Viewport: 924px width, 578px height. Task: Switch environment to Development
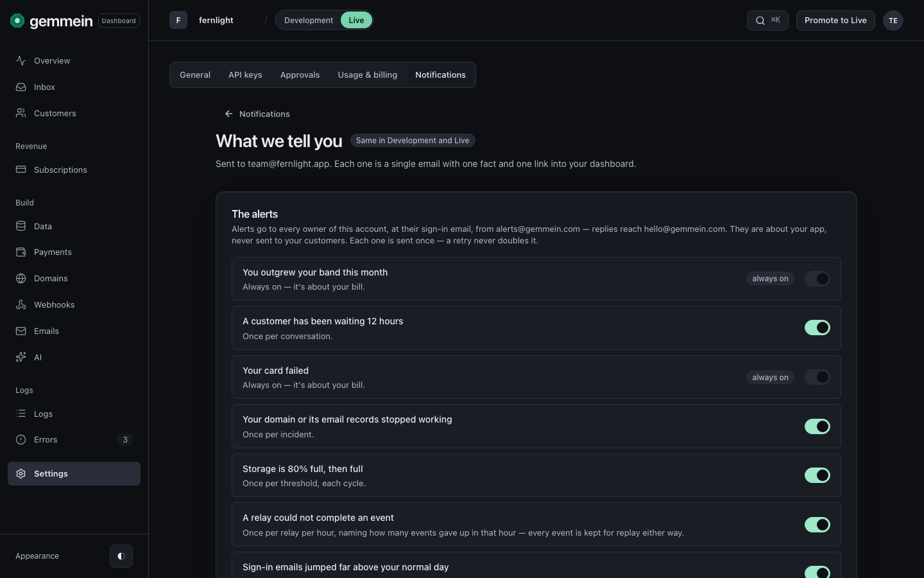point(309,21)
